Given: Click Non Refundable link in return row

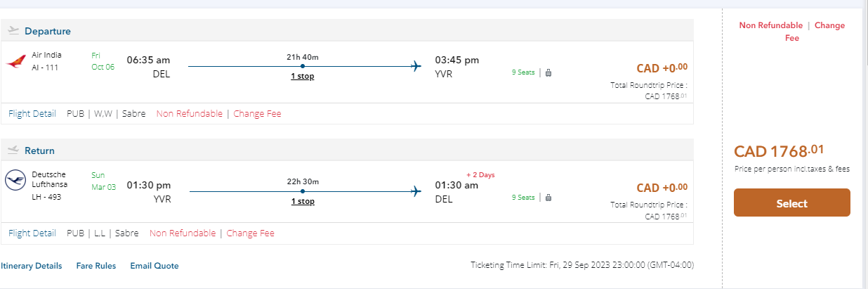Looking at the screenshot, I should 183,233.
